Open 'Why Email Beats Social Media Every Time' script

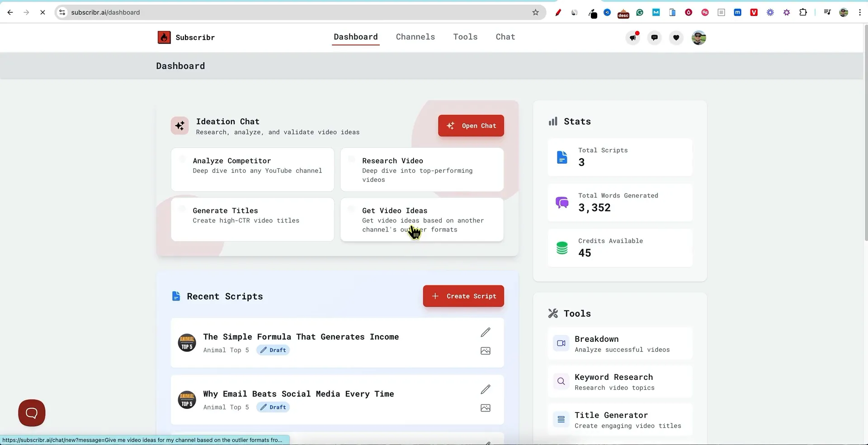(298, 394)
